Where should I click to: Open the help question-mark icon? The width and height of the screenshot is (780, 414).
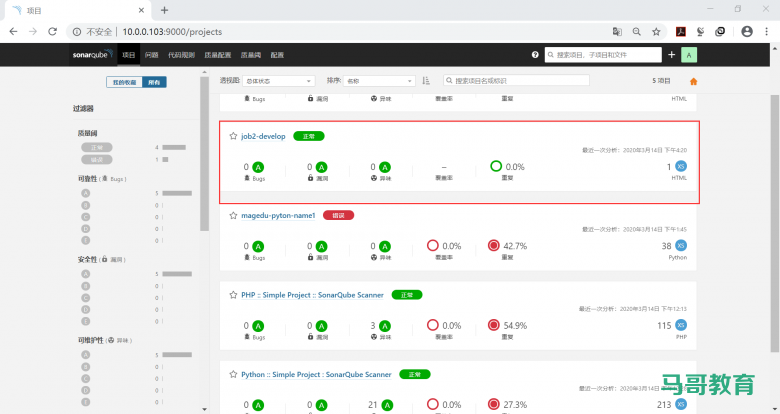[535, 55]
